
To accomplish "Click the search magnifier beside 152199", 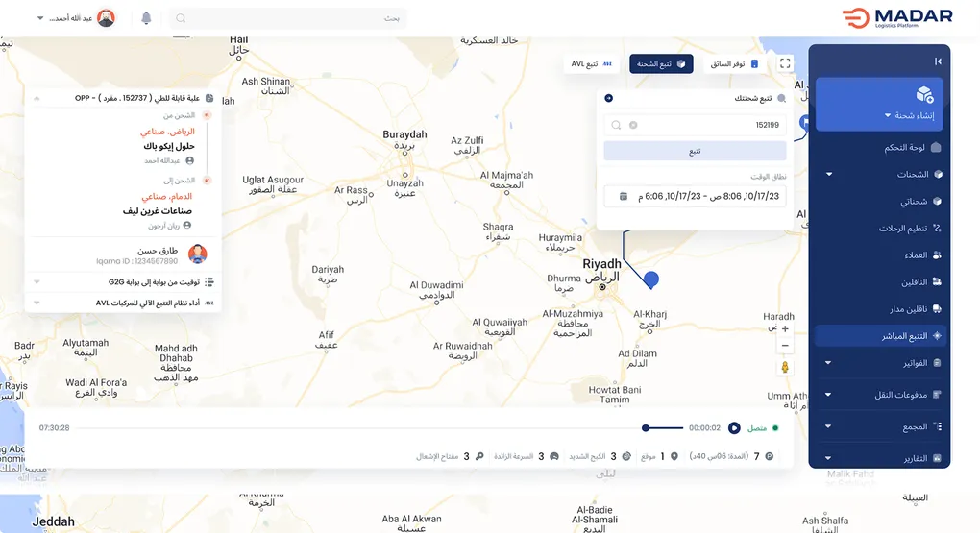I will [x=616, y=125].
